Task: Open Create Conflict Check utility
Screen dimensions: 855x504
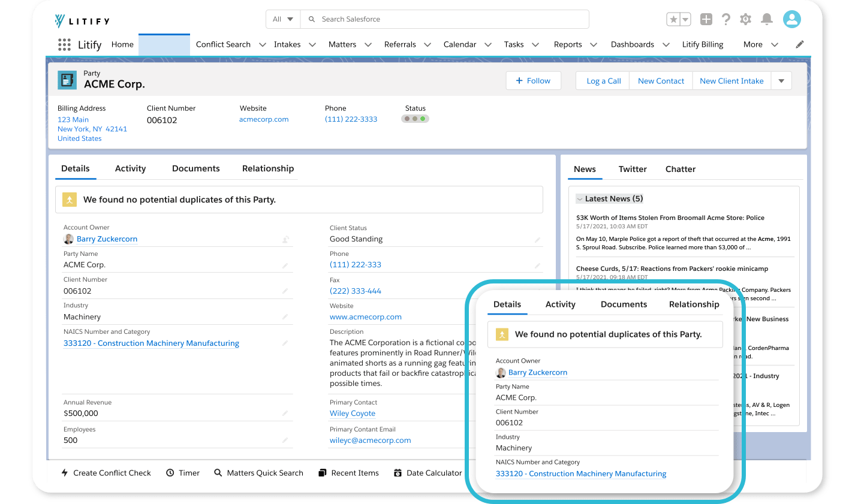Action: (106, 473)
